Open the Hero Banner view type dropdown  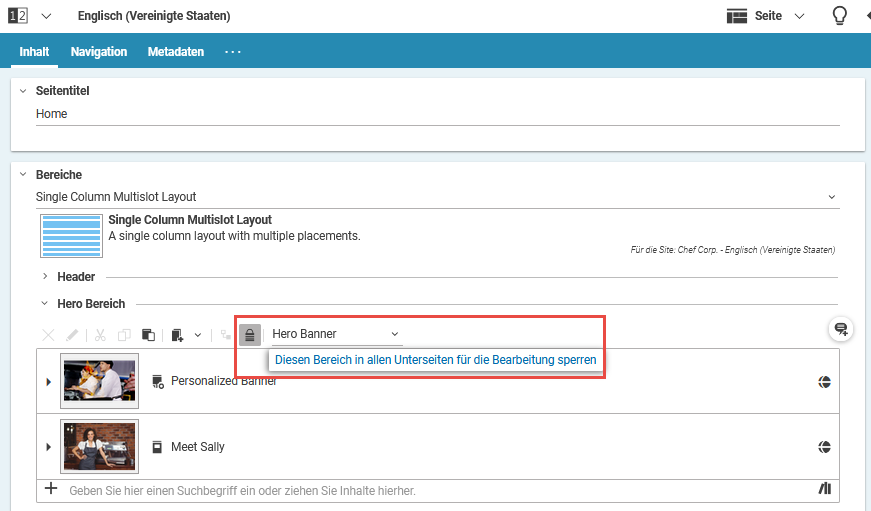(x=336, y=334)
